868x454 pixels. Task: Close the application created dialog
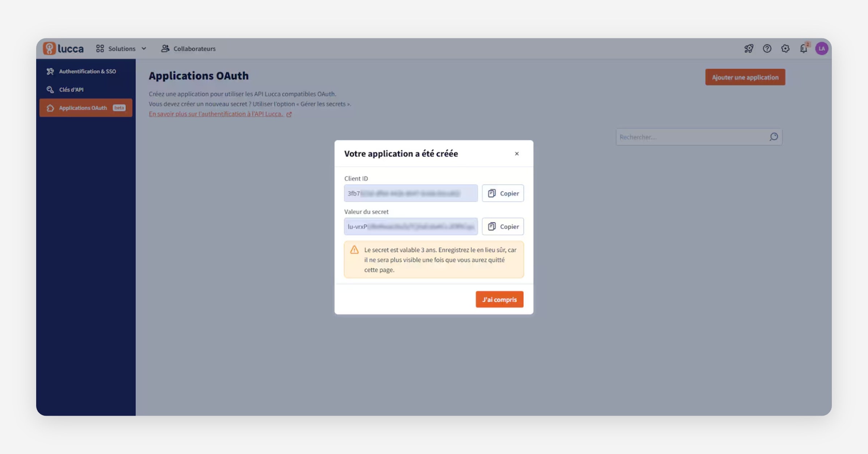pos(517,154)
